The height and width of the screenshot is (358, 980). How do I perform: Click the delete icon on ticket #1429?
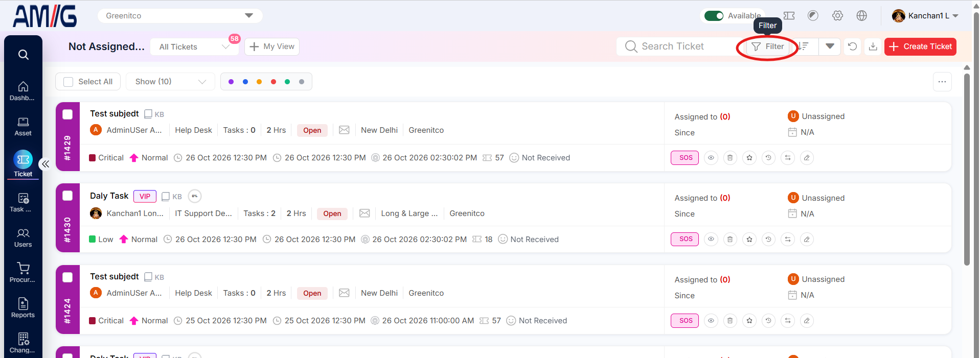click(730, 158)
